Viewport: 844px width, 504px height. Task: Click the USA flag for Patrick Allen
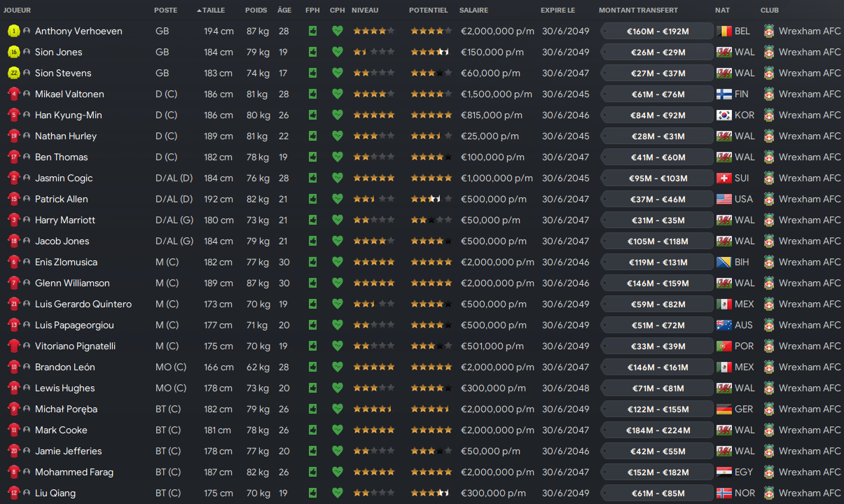[x=724, y=199]
